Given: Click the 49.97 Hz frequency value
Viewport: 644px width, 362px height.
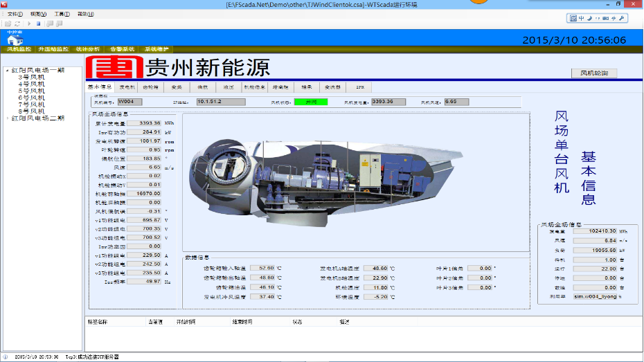Looking at the screenshot, I should (x=144, y=282).
